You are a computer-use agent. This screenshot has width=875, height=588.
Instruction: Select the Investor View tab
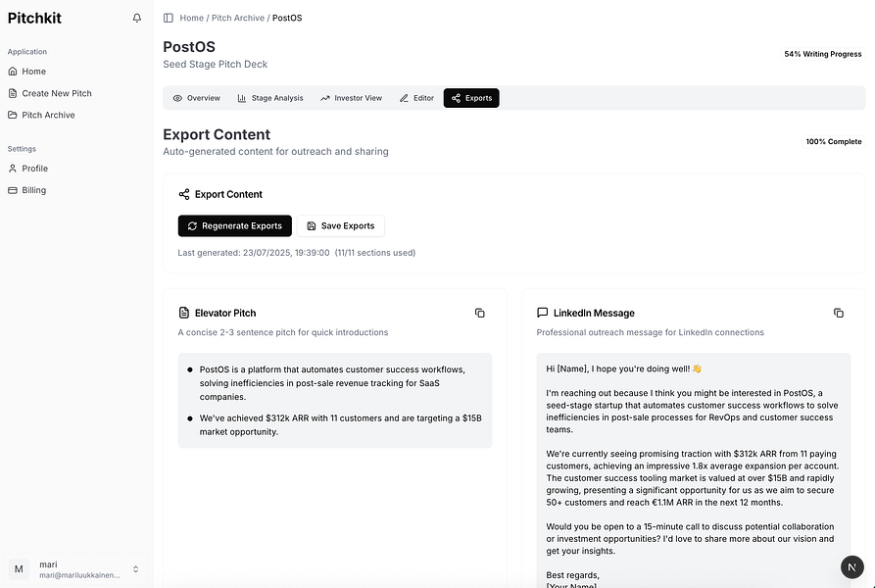pos(351,98)
